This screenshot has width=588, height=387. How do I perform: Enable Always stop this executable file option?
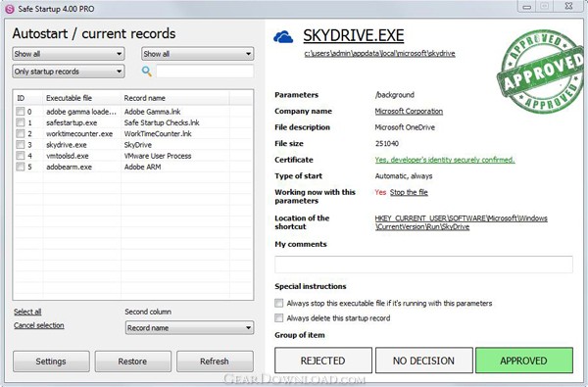(x=278, y=303)
